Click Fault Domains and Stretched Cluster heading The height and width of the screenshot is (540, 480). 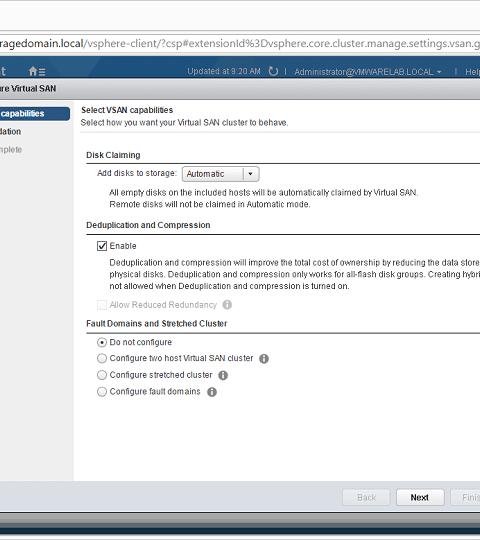tap(157, 324)
